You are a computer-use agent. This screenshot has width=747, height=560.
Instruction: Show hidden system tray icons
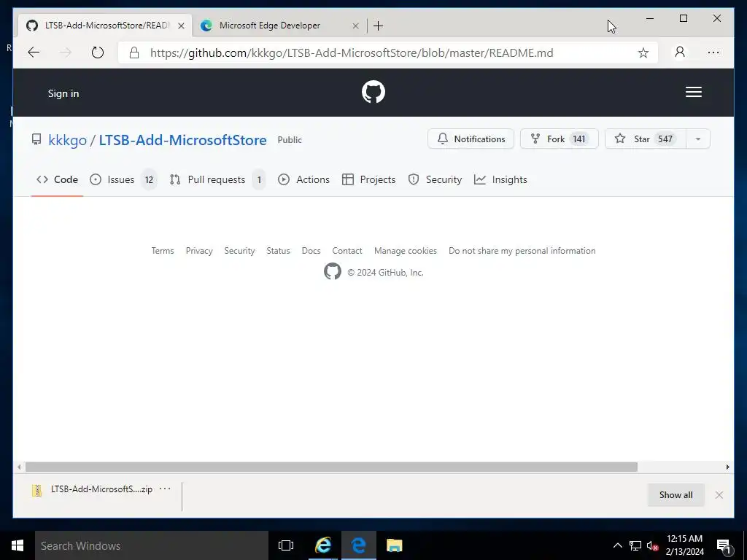617,545
